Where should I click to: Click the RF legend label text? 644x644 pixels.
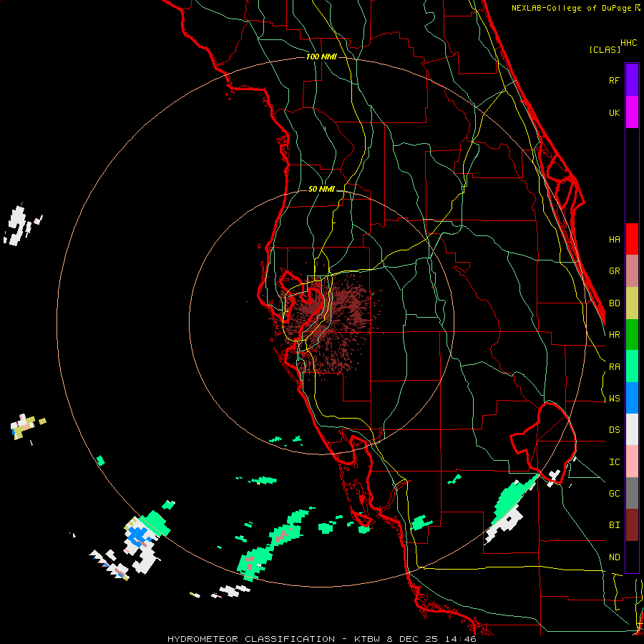coord(614,80)
